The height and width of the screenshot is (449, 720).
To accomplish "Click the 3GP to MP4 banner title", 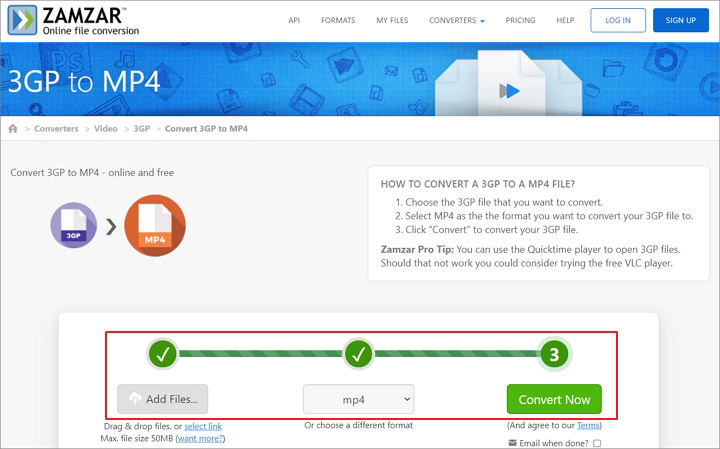I will [x=84, y=81].
